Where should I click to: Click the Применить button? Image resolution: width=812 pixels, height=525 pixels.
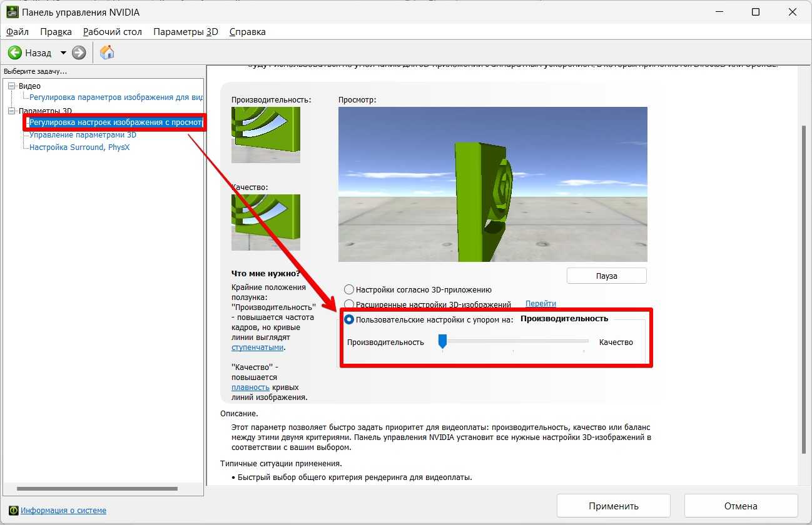(613, 506)
